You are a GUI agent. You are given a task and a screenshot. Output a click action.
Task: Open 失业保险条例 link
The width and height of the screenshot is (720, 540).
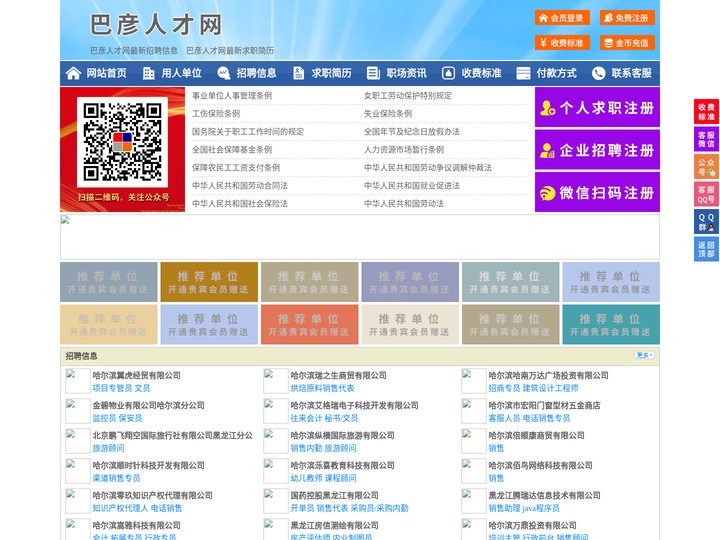[388, 113]
